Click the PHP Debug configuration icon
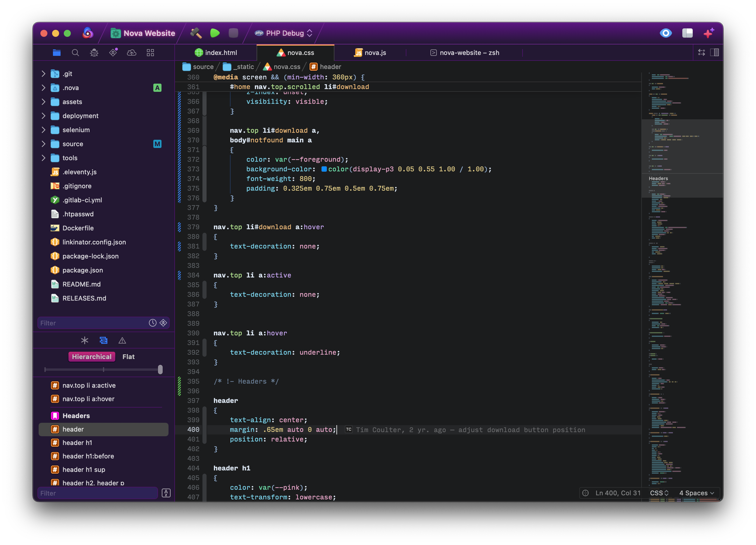 pos(259,32)
